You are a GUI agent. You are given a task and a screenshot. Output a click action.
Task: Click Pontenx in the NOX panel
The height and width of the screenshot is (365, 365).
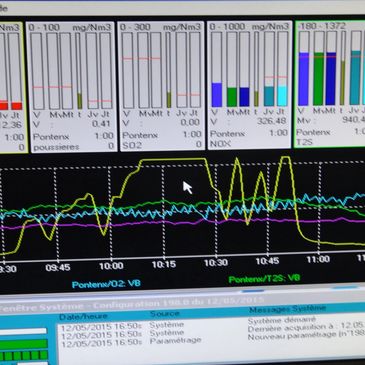point(227,134)
